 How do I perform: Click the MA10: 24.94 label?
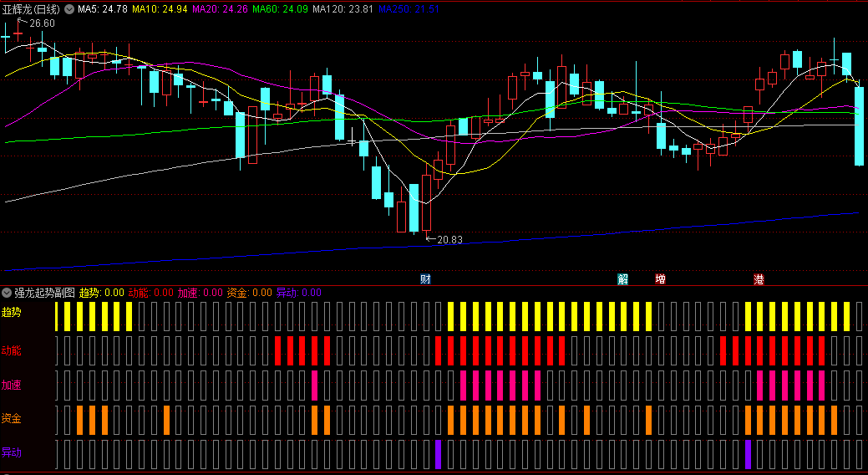(160, 9)
